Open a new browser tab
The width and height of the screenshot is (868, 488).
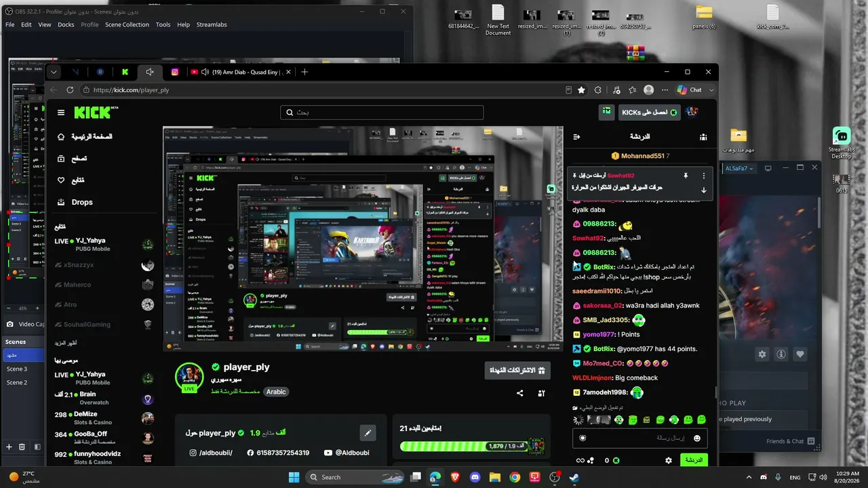[x=304, y=72]
